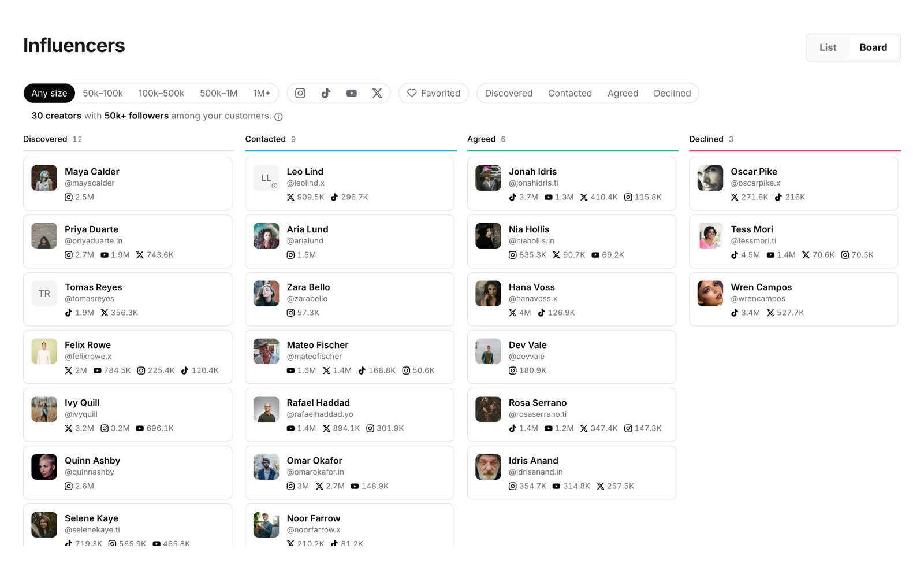
Task: Filter by Instagram platform icon
Action: [x=300, y=93]
